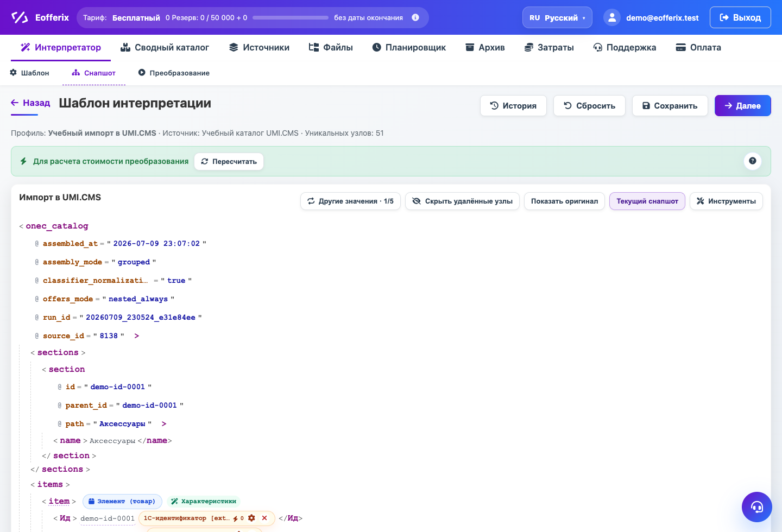Proceed with the Далее button

coord(742,105)
